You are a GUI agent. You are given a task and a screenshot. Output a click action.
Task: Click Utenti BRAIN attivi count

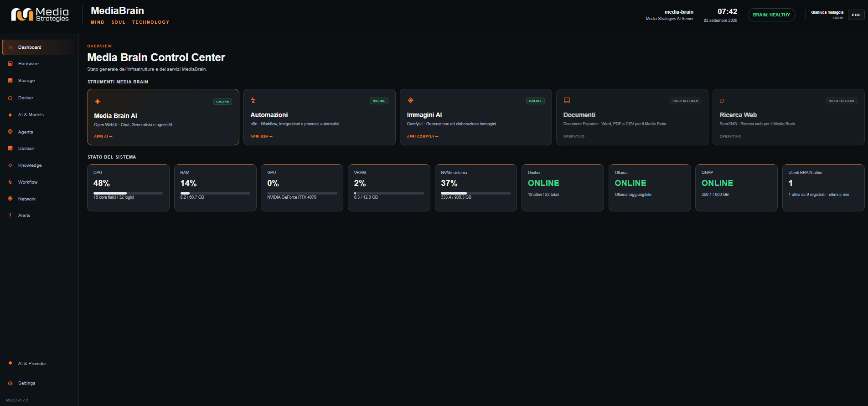point(790,183)
